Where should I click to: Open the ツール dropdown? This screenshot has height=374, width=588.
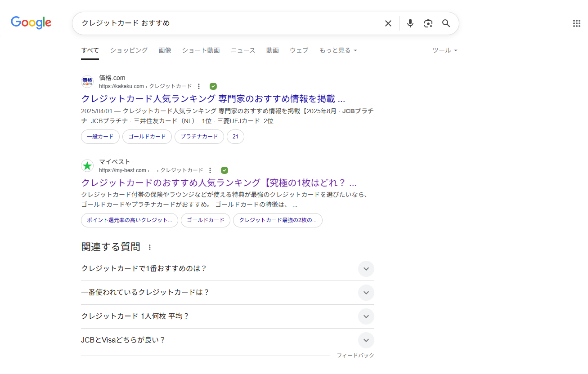click(x=444, y=50)
